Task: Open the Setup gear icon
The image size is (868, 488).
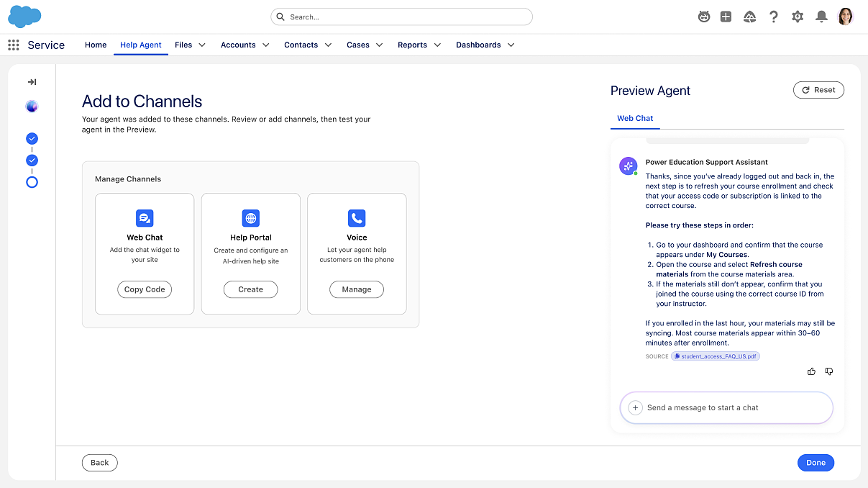Action: pyautogui.click(x=798, y=17)
